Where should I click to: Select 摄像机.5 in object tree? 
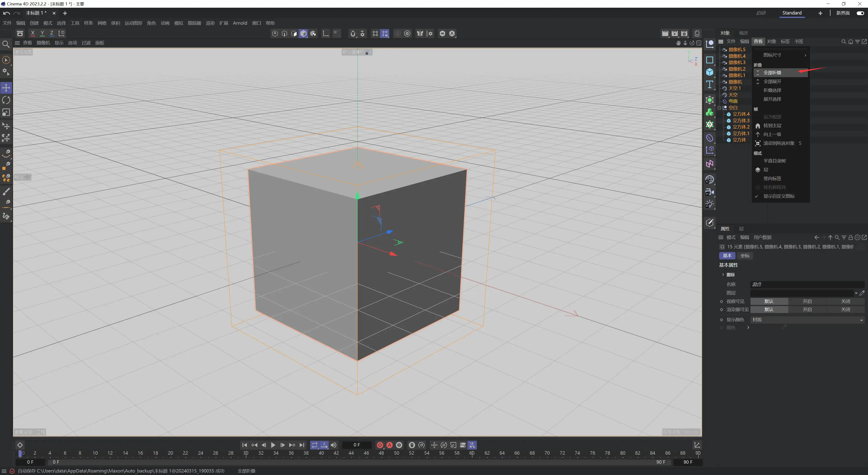(737, 50)
